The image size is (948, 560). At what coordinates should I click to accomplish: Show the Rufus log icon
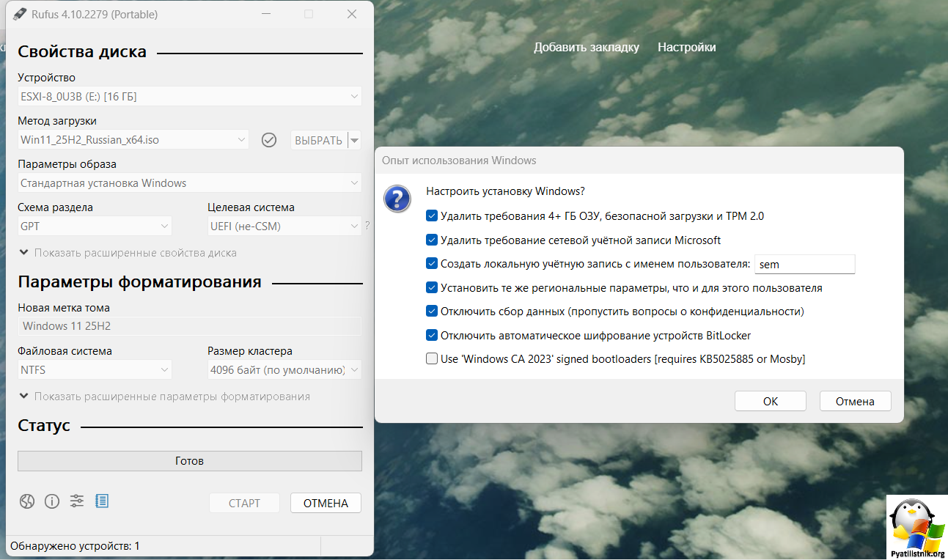click(x=102, y=501)
